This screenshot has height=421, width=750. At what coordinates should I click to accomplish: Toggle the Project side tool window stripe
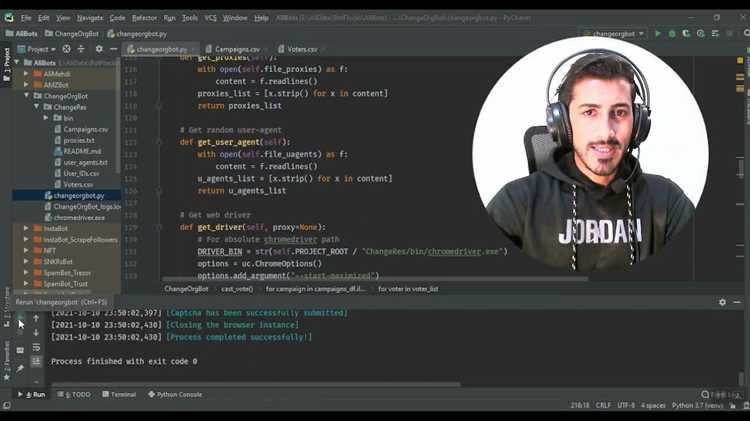point(6,58)
